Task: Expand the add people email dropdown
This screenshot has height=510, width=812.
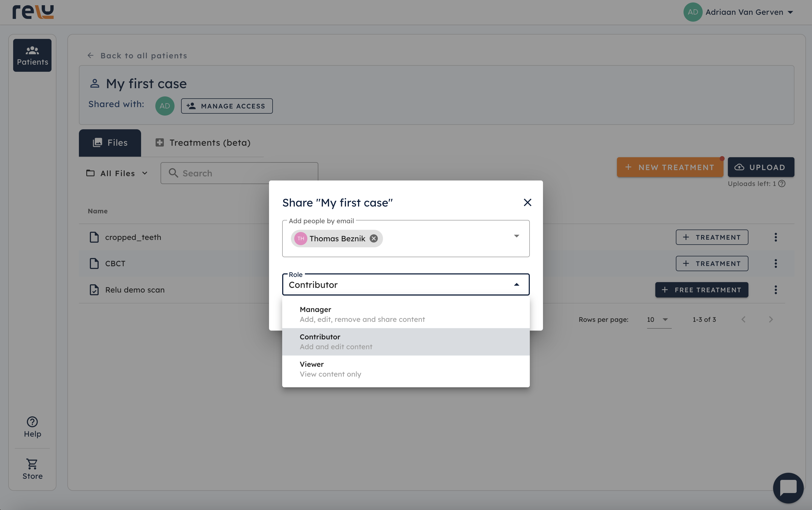Action: 516,236
